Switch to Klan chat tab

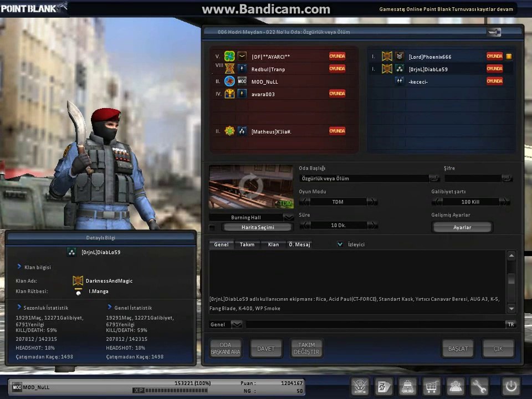273,244
